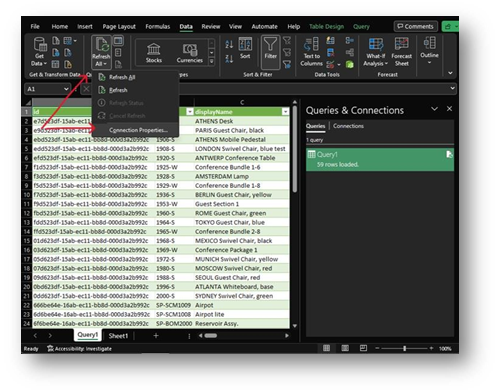This screenshot has width=499, height=392.
Task: Click From Text/CSV icon in Get & Transform
Action: tap(56, 41)
